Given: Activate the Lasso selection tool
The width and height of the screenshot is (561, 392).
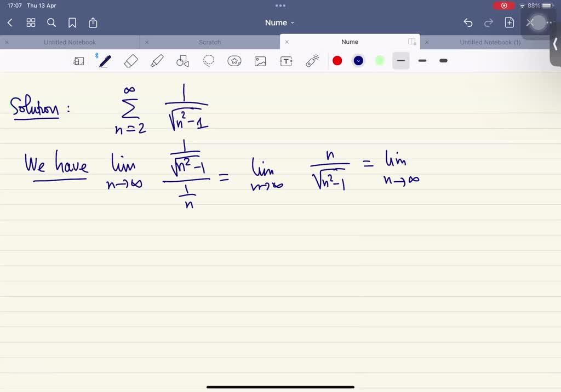Looking at the screenshot, I should coord(209,61).
